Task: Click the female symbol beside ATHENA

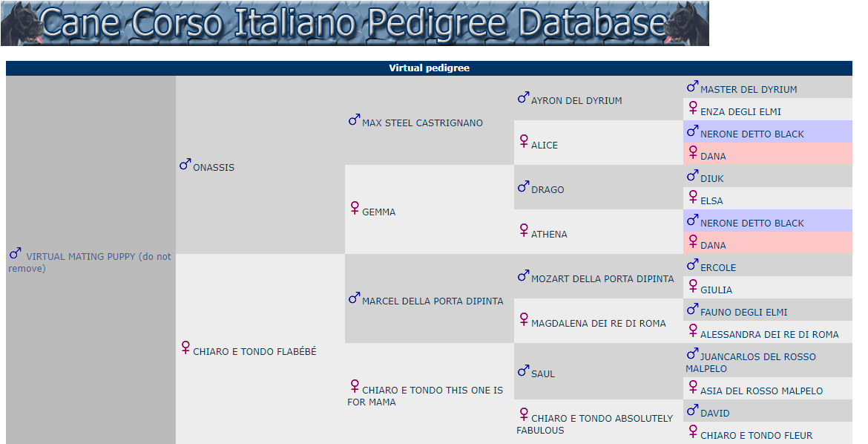Action: point(524,231)
